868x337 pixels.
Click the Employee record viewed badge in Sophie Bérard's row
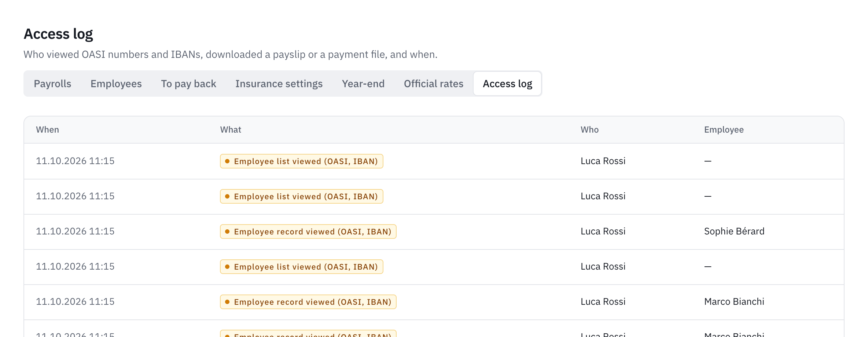[308, 232]
